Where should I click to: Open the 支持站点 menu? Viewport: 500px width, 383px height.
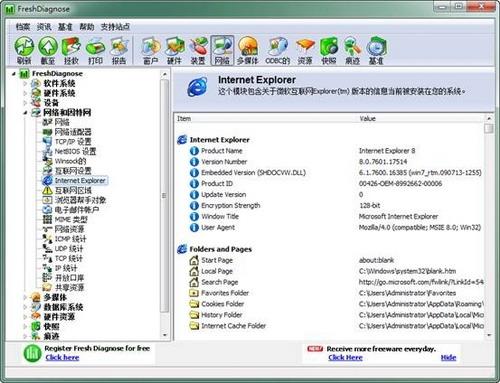click(115, 27)
